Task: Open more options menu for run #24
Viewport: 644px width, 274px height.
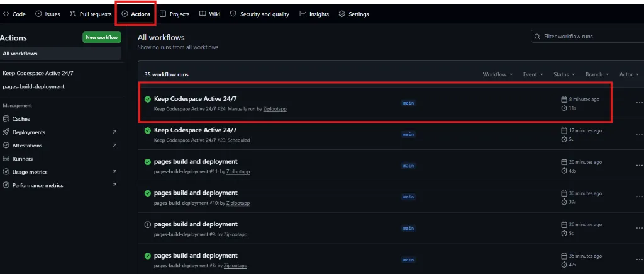Action: 639,103
